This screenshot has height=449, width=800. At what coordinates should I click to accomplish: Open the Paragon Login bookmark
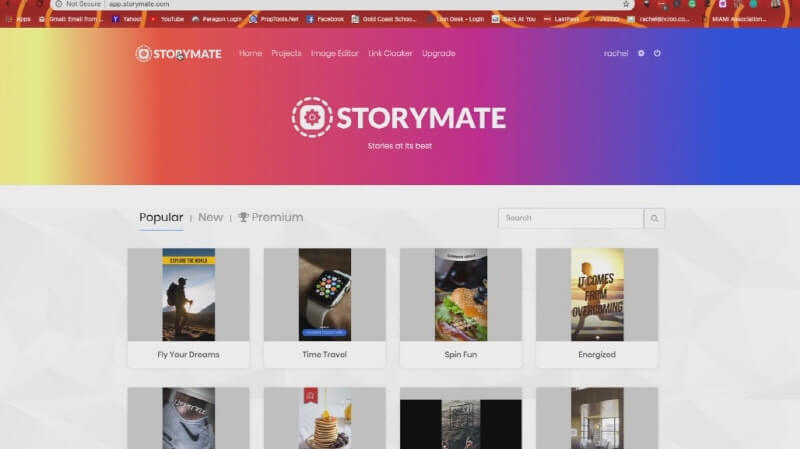tap(216, 19)
